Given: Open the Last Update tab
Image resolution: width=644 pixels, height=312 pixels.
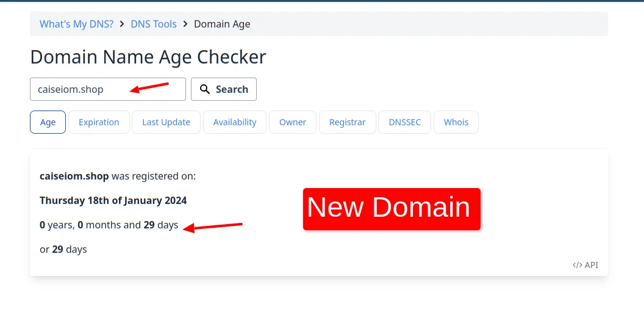Looking at the screenshot, I should point(166,122).
